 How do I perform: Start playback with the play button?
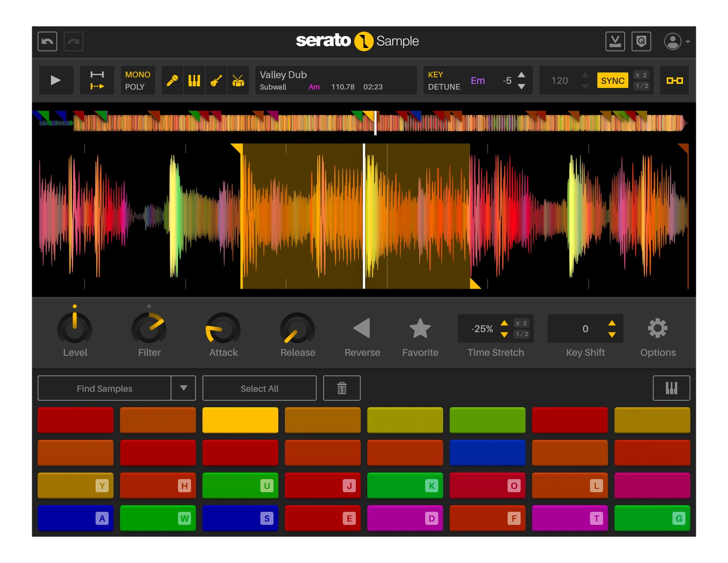pyautogui.click(x=56, y=80)
